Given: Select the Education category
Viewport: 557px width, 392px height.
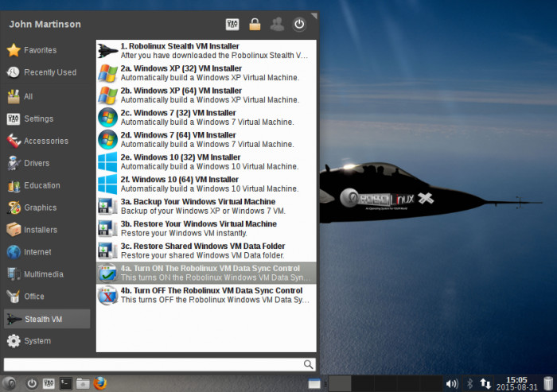Looking at the screenshot, I should (46, 185).
